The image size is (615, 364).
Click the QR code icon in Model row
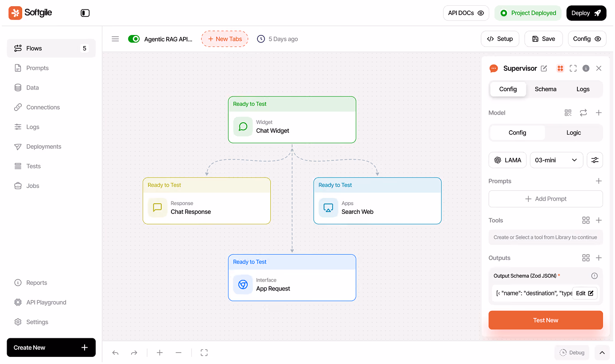pyautogui.click(x=568, y=113)
